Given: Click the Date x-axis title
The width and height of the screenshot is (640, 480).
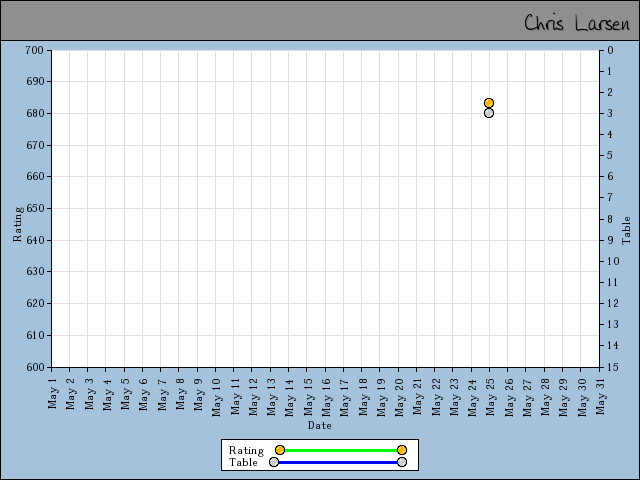Looking at the screenshot, I should [x=320, y=425].
